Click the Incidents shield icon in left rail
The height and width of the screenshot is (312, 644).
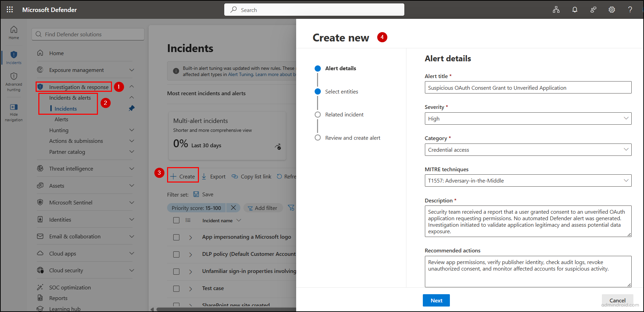pyautogui.click(x=14, y=54)
